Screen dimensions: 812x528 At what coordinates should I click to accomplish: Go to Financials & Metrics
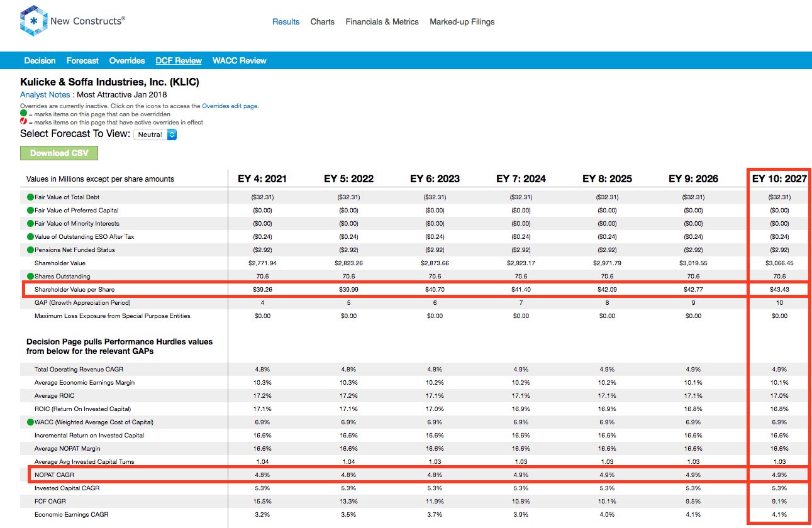pyautogui.click(x=382, y=21)
